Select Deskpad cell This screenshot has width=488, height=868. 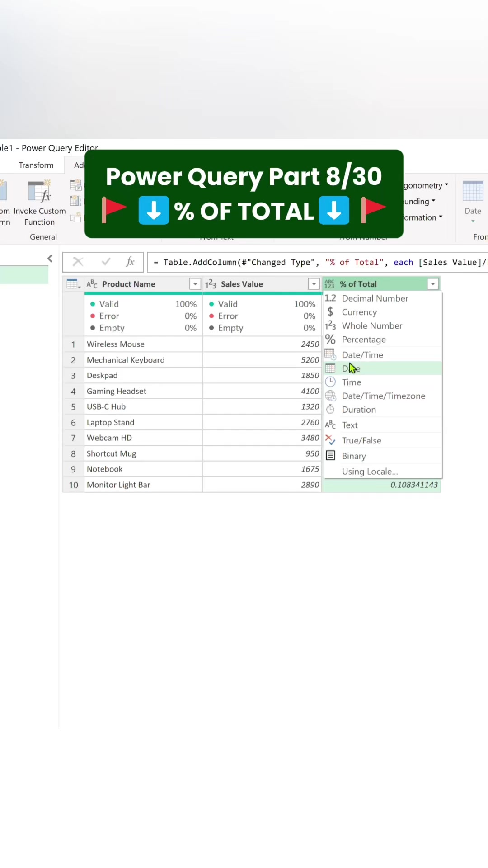pos(143,375)
